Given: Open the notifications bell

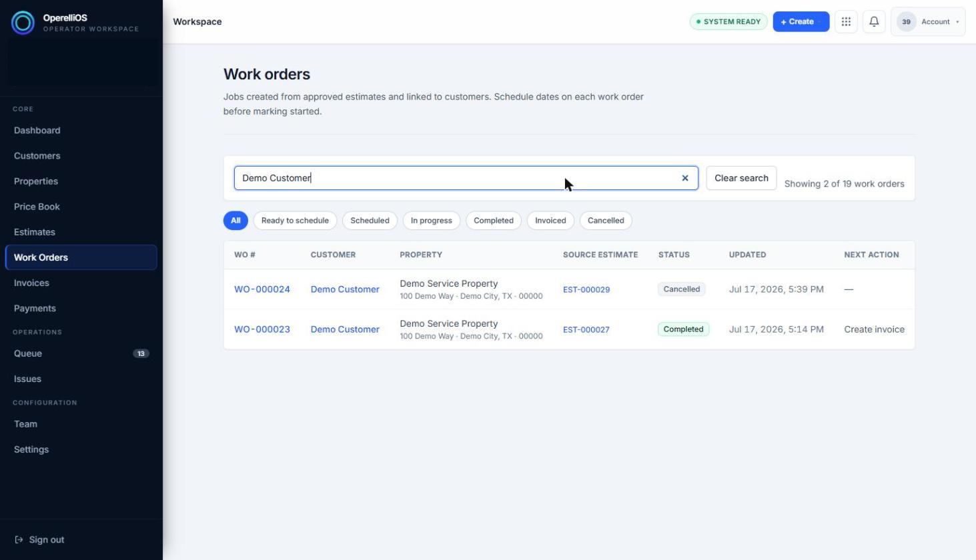Looking at the screenshot, I should point(874,21).
